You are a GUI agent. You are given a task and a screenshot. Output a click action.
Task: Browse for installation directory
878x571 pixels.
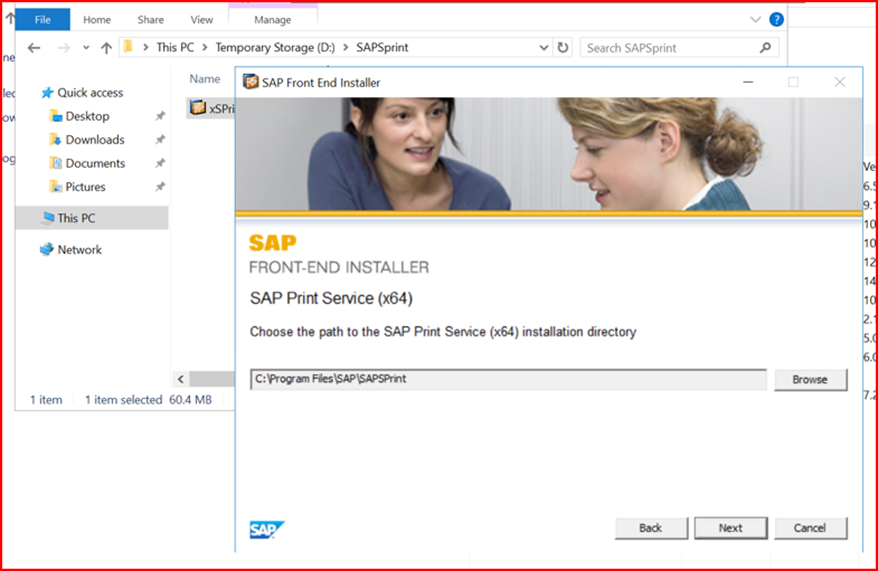810,380
